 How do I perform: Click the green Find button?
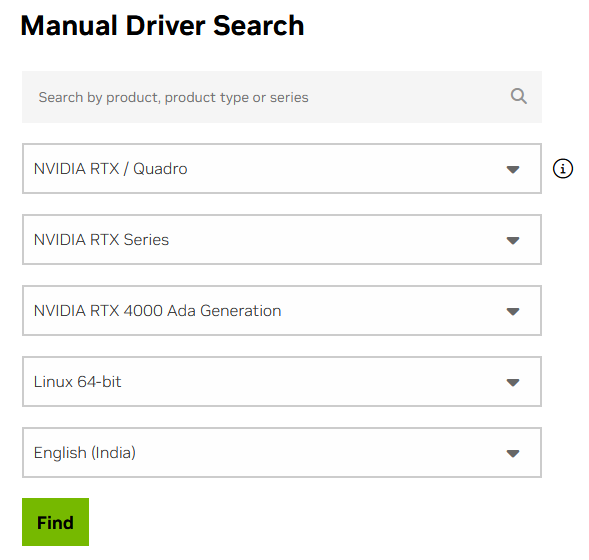pos(56,522)
